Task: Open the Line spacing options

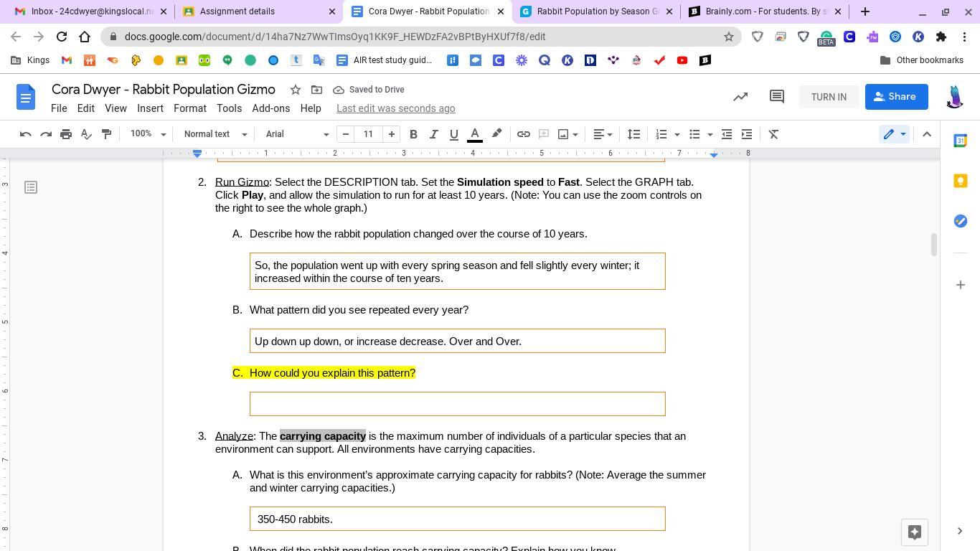Action: 633,134
